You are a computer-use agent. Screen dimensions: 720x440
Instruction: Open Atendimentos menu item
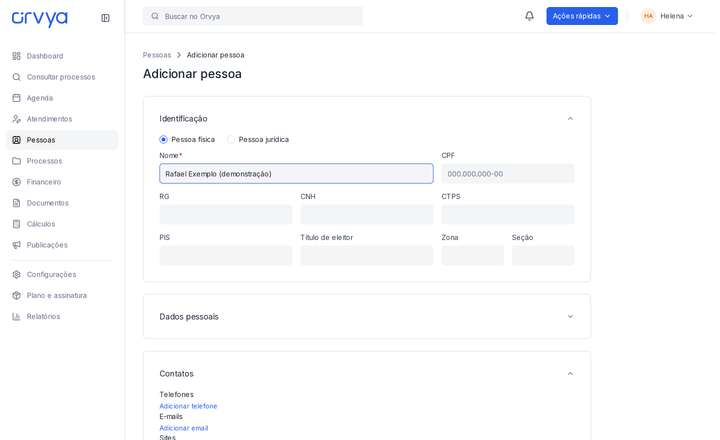62,119
